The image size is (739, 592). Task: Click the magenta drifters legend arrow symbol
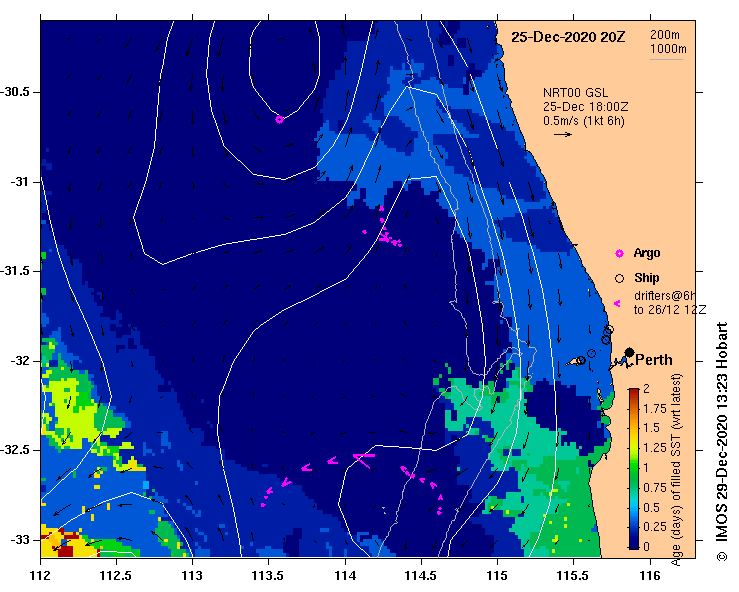[617, 304]
